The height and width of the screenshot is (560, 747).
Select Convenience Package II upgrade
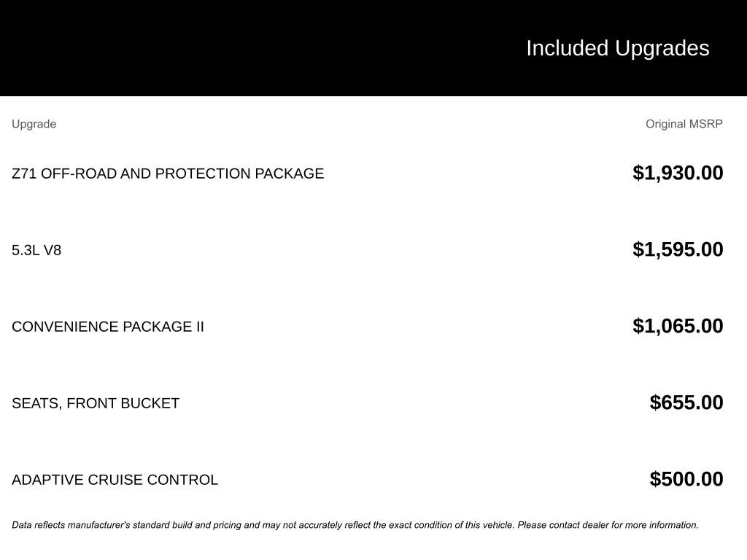point(108,327)
